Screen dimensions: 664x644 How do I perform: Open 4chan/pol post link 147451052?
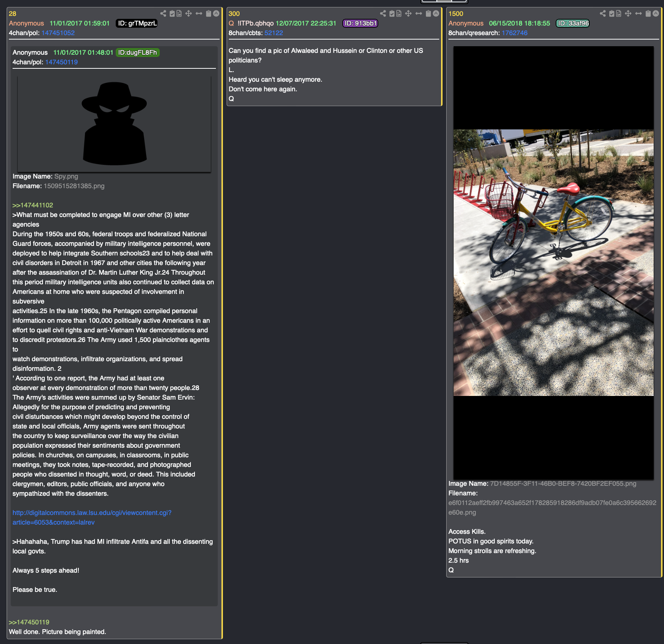[x=58, y=33]
